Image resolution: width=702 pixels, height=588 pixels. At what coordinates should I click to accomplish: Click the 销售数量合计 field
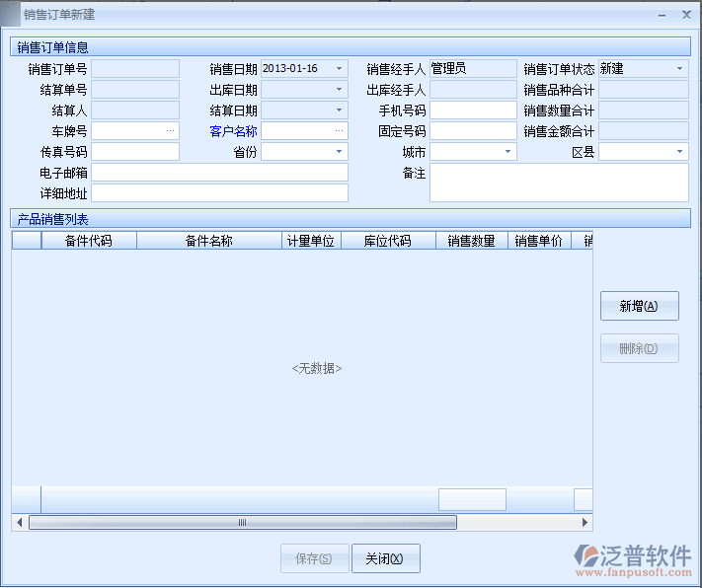[644, 110]
